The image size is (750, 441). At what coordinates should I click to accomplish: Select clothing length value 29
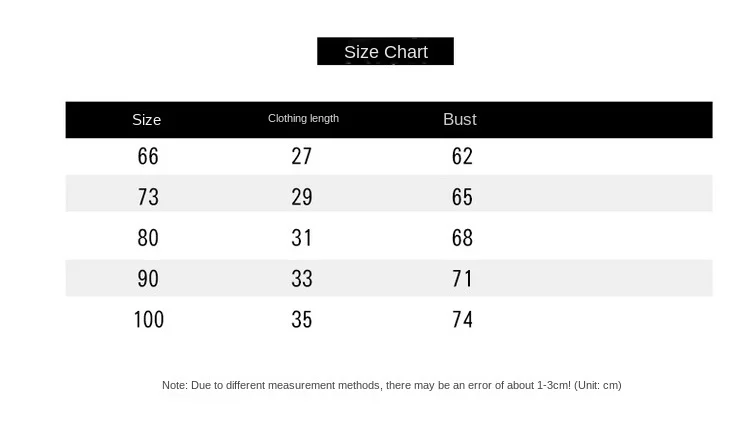coord(301,197)
